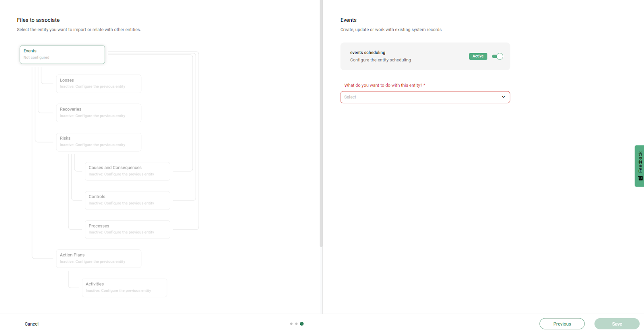Choose the Activities entity node
This screenshot has height=332, width=644.
click(124, 288)
